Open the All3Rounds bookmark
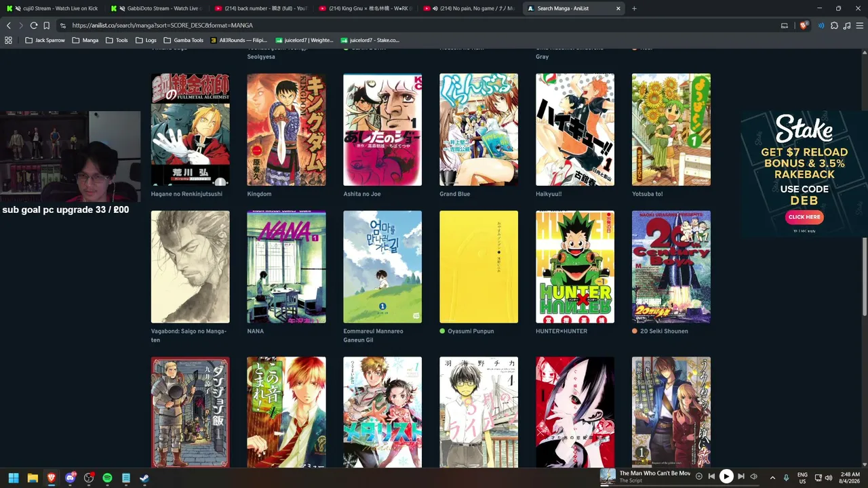 coord(239,40)
